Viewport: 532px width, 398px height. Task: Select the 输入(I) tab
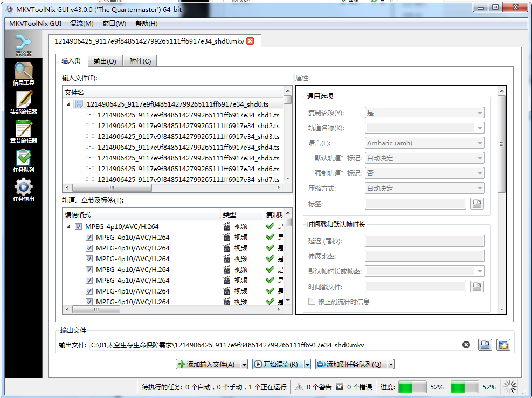click(x=71, y=61)
